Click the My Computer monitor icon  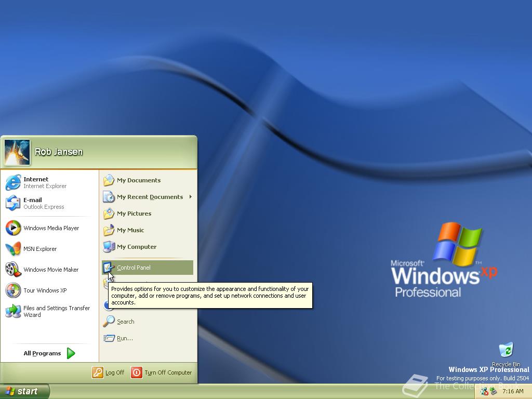click(x=109, y=247)
